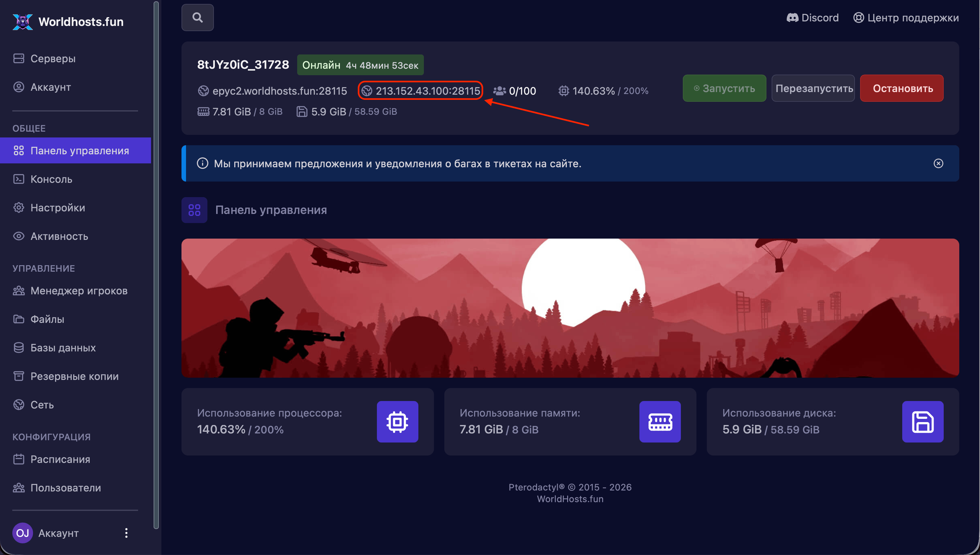Click the Онлайн uptime status badge
This screenshot has height=555, width=980.
tap(360, 65)
